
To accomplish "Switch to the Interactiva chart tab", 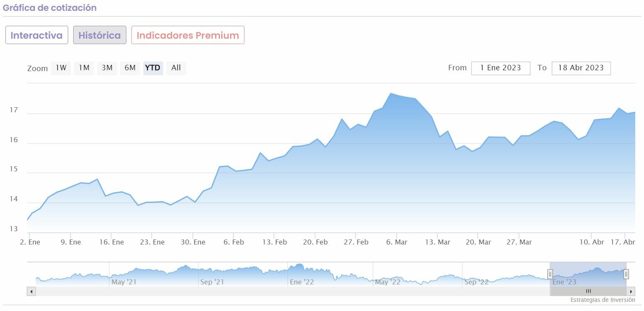I will pyautogui.click(x=37, y=35).
